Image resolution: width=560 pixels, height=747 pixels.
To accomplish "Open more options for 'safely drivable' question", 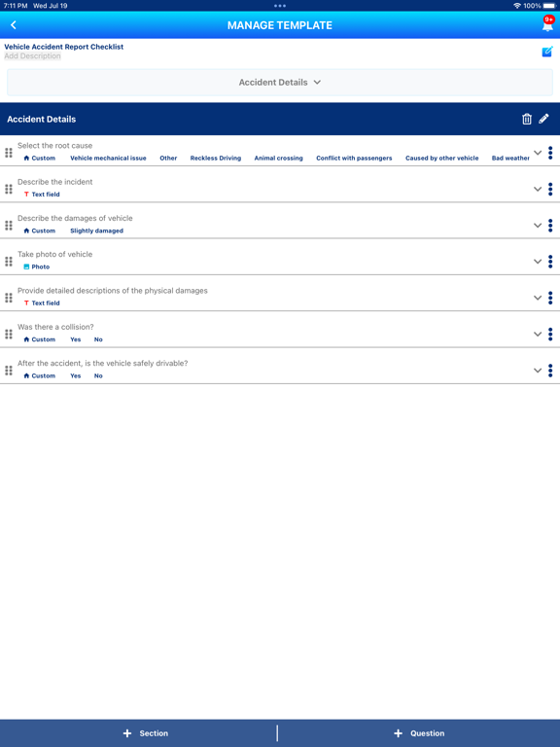I will (x=550, y=371).
